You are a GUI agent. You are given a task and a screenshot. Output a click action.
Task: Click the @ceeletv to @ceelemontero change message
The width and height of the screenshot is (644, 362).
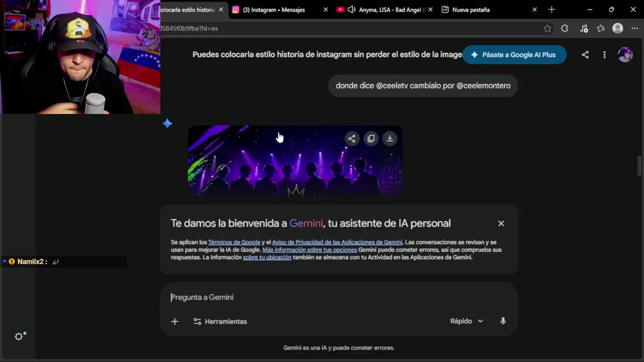point(423,85)
